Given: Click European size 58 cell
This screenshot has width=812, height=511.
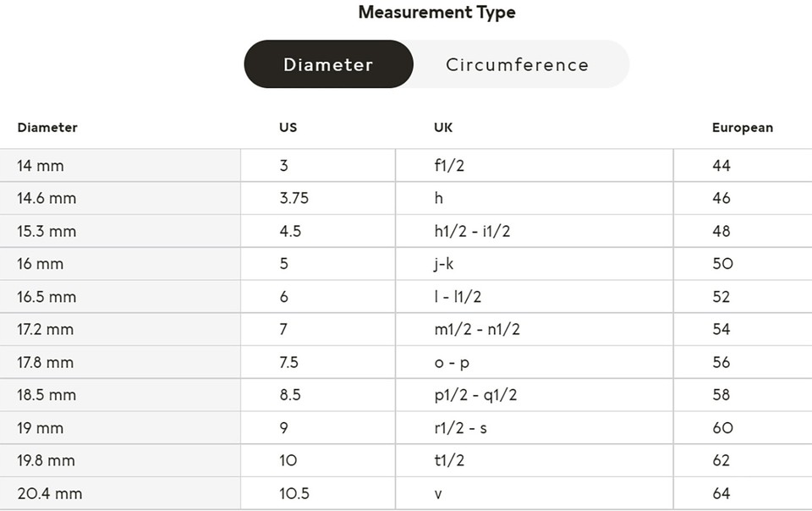Looking at the screenshot, I should pos(721,395).
